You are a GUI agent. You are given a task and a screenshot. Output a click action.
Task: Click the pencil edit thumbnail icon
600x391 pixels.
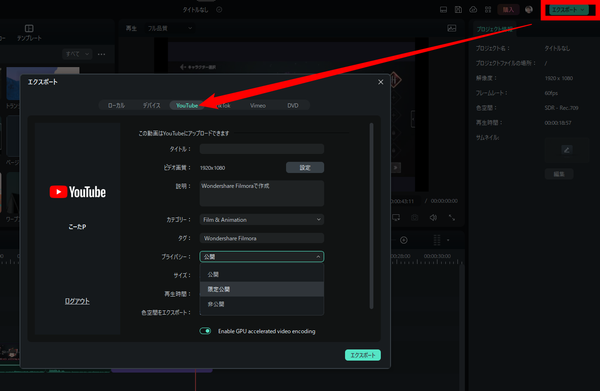point(567,150)
